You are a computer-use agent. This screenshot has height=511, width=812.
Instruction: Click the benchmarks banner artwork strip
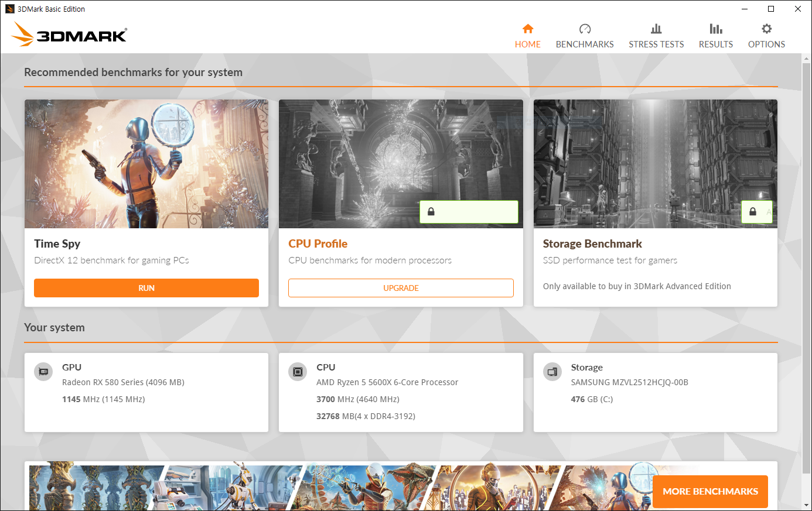tap(340, 487)
